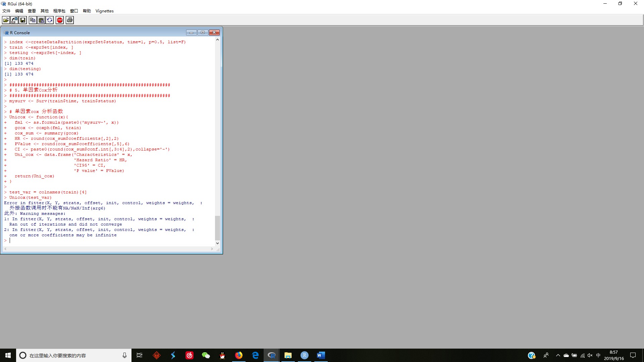Click the Copy toolbar icon
The width and height of the screenshot is (644, 362).
pyautogui.click(x=33, y=20)
